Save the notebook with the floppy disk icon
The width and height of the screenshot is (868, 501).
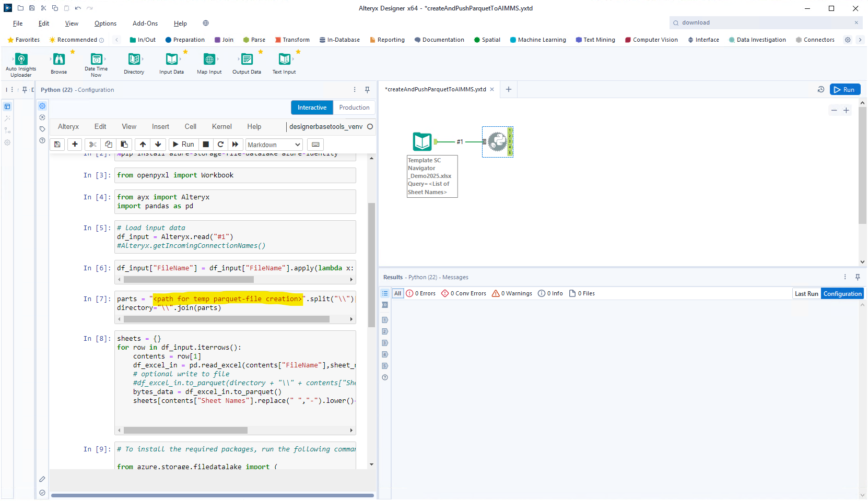(x=57, y=145)
